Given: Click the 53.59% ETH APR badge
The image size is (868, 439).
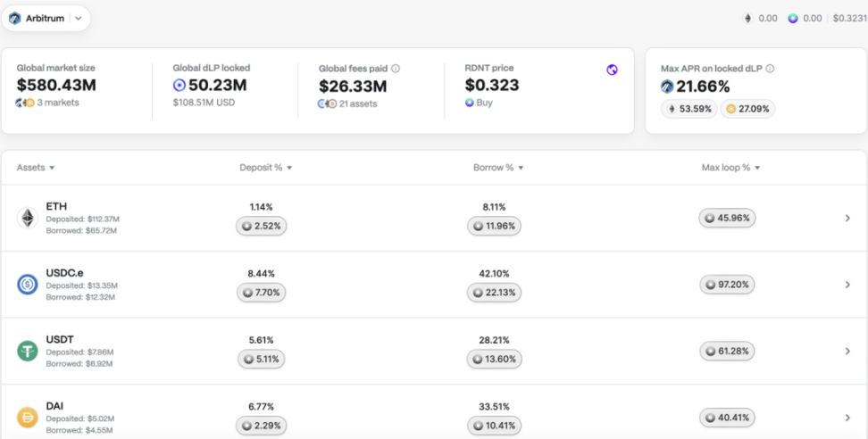Looking at the screenshot, I should coord(689,109).
